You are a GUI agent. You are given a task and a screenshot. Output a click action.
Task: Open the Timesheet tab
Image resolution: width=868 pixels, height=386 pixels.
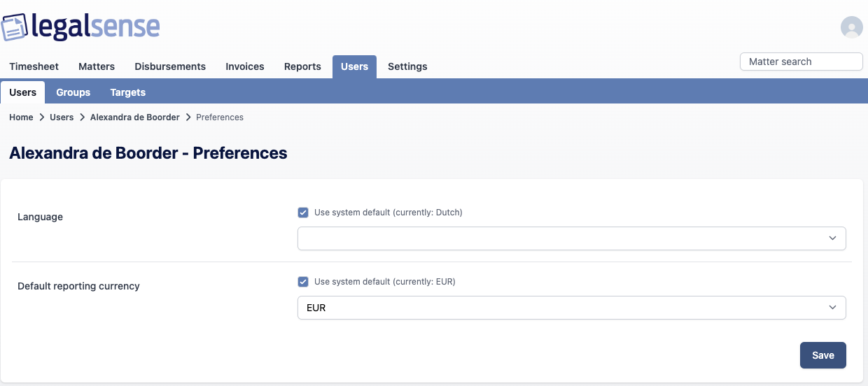pos(34,66)
